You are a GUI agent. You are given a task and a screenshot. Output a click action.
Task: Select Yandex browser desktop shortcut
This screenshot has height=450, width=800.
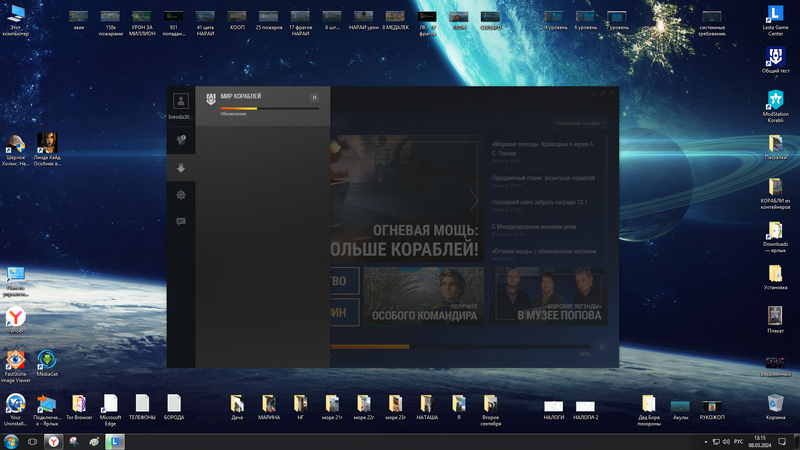16,320
